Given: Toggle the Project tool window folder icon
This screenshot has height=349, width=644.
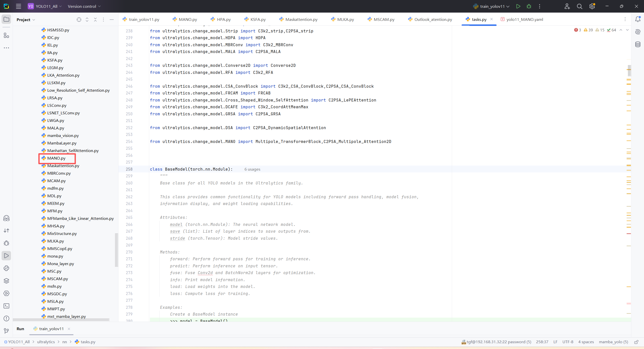Looking at the screenshot, I should [x=6, y=19].
